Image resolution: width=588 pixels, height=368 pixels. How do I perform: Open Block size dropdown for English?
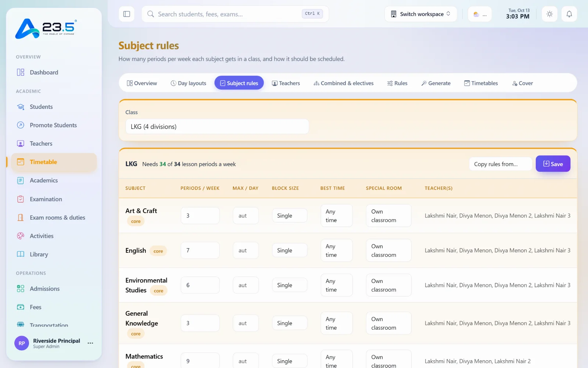[290, 250]
